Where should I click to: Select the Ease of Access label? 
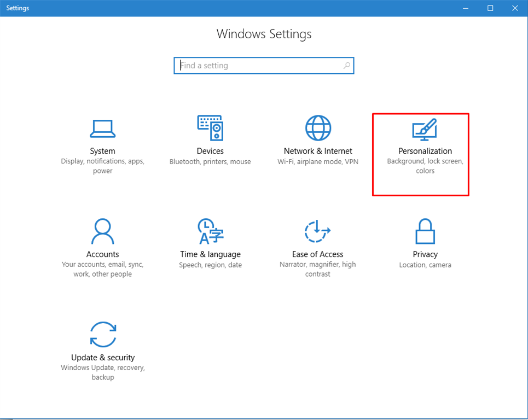317,254
